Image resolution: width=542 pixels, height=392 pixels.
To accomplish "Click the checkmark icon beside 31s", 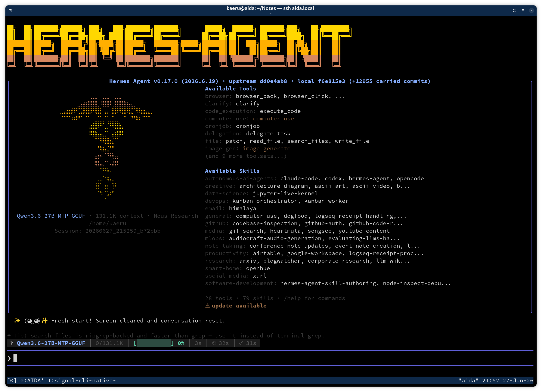I will tap(241, 343).
